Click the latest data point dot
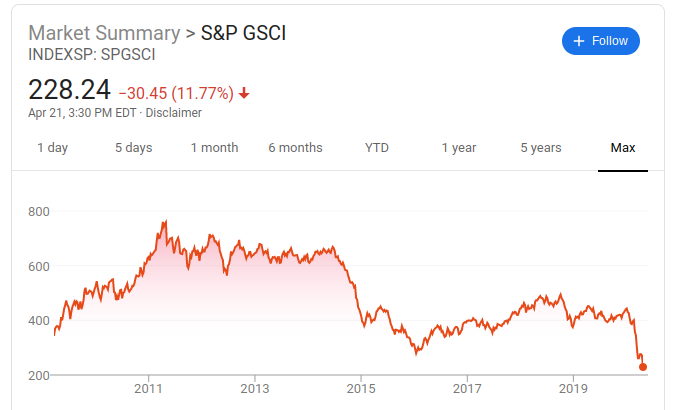 (643, 367)
